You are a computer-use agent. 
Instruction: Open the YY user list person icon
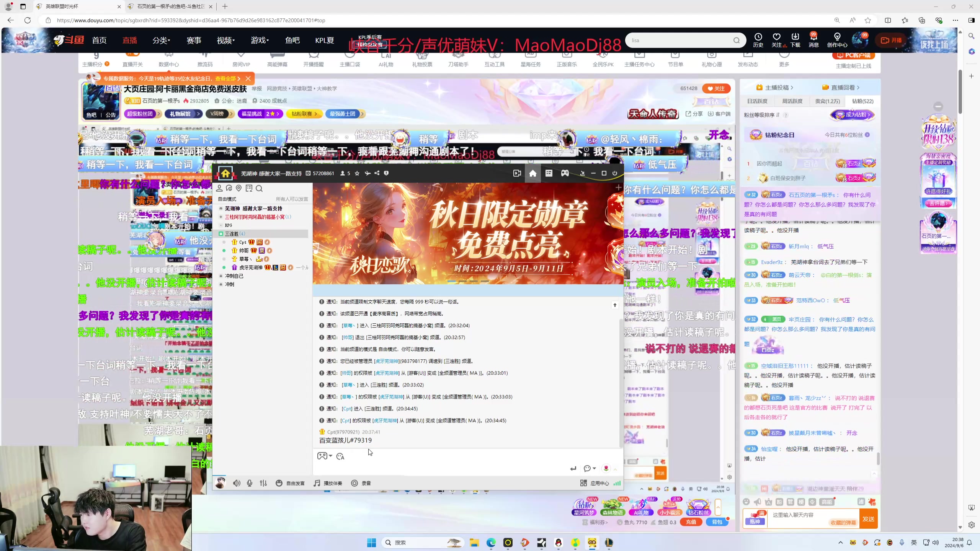[219, 188]
